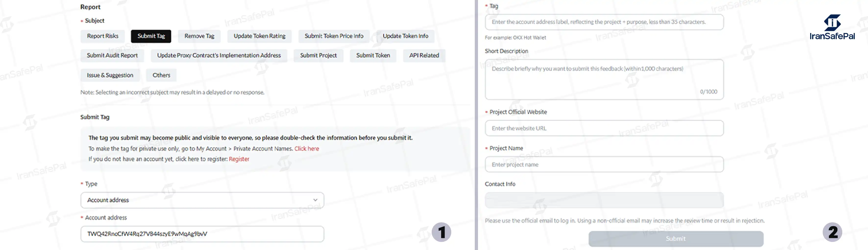Choose the Submit Tag subject option
This screenshot has width=868, height=250.
click(151, 36)
